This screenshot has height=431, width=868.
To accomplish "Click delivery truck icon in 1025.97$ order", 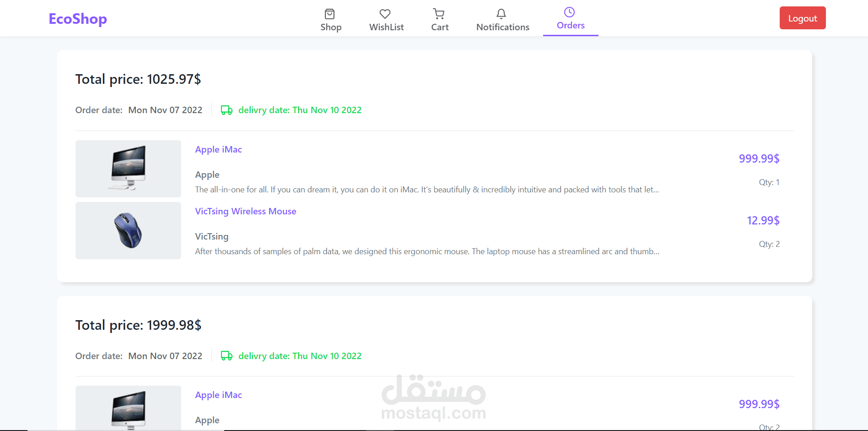I will 226,110.
